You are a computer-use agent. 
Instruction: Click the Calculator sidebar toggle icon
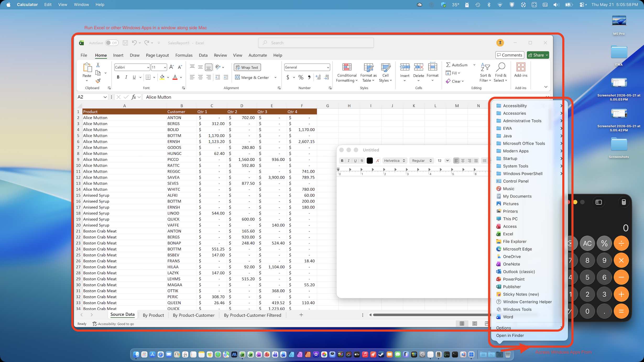(599, 202)
